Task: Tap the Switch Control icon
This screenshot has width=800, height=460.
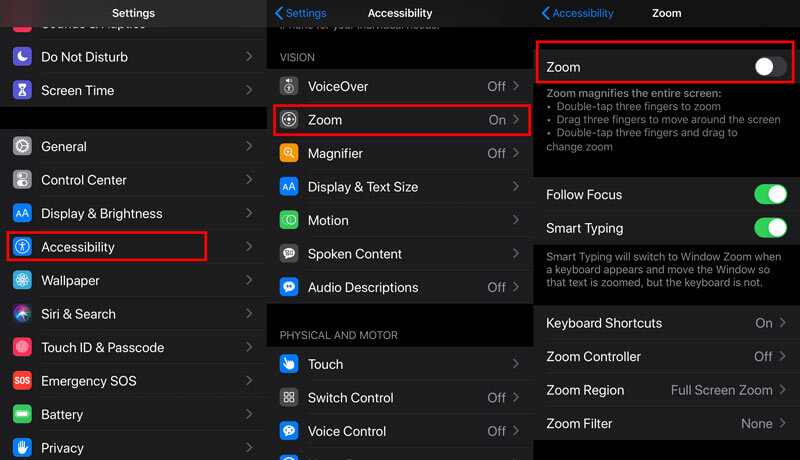Action: (289, 397)
